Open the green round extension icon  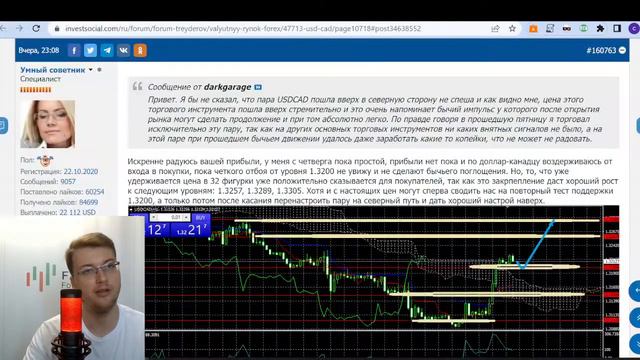tap(584, 29)
